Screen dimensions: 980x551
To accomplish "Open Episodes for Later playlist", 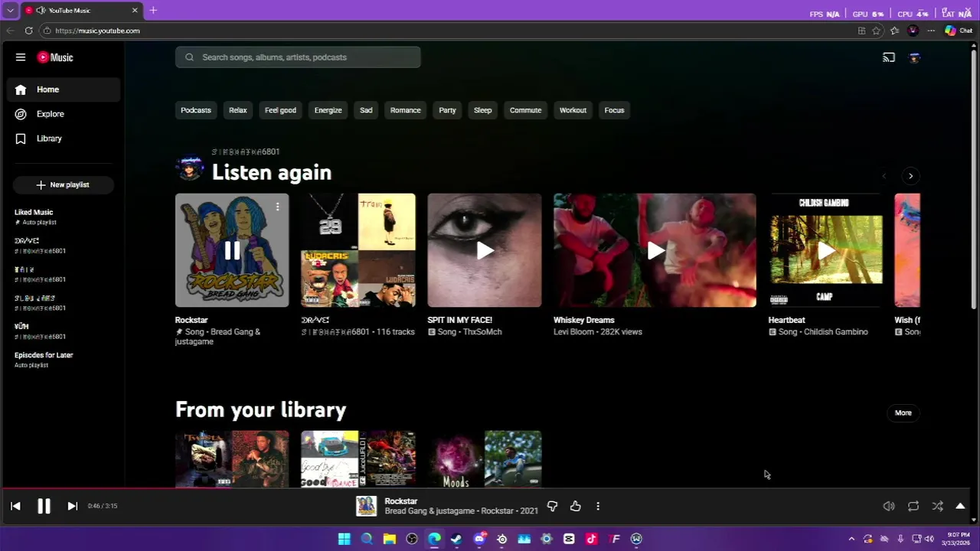I will [64, 360].
